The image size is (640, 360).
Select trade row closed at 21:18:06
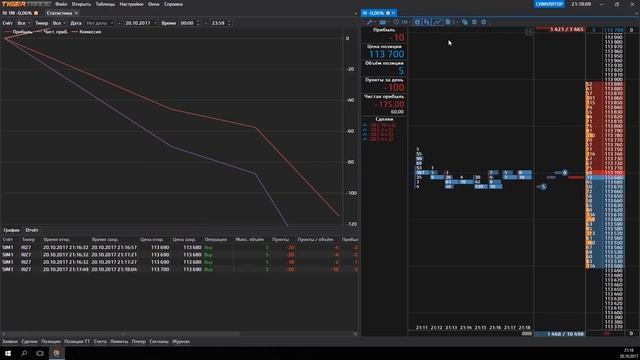tap(180, 269)
